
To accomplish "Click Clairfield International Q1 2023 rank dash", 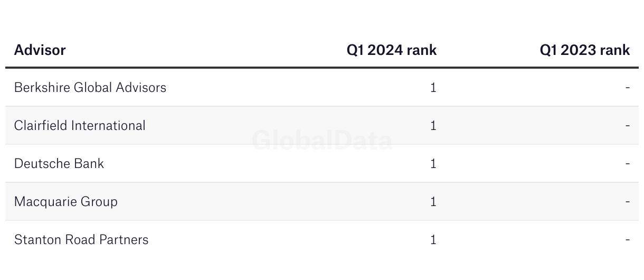I will [x=627, y=126].
